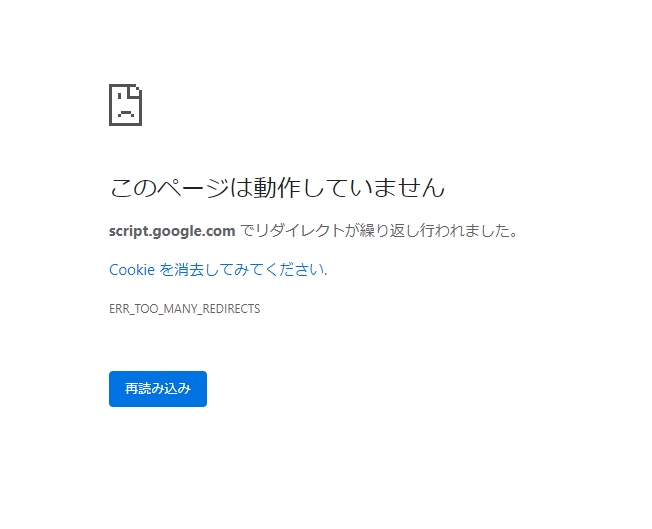The height and width of the screenshot is (529, 652).
Task: Click the ERR_TOO_MANY_REDIRECTS error code text
Action: coord(185,309)
